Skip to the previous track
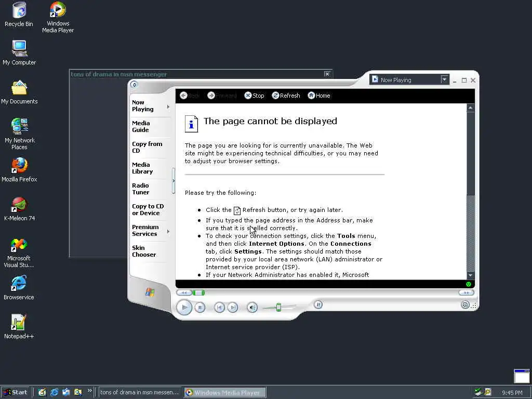Viewport: 532px width, 399px height. tap(220, 308)
